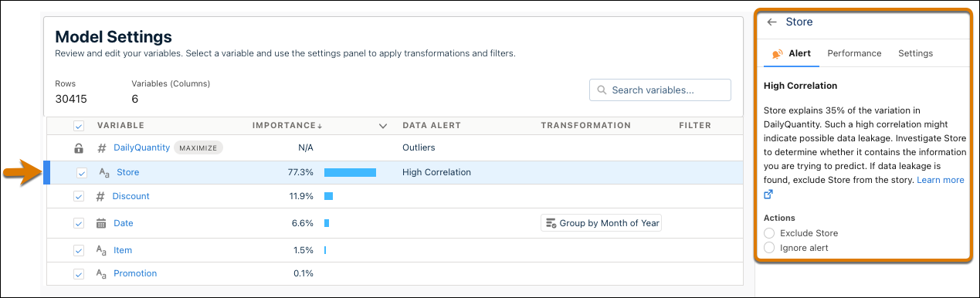Image resolution: width=980 pixels, height=298 pixels.
Task: Follow the Learn more link
Action: click(x=941, y=180)
